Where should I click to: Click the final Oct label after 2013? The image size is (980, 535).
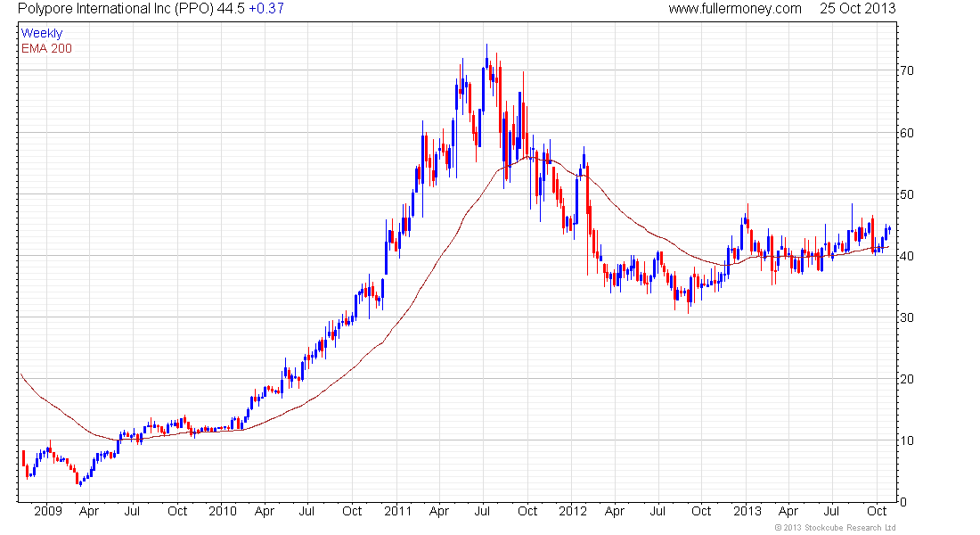pyautogui.click(x=877, y=511)
